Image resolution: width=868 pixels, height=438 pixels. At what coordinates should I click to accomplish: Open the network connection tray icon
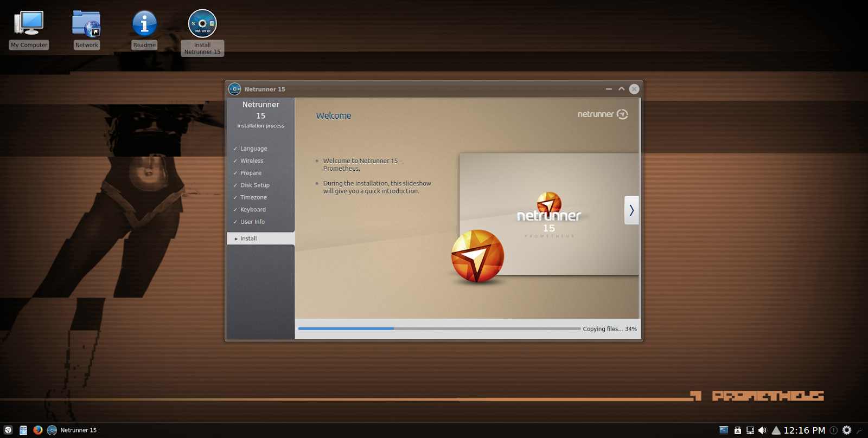(x=750, y=430)
